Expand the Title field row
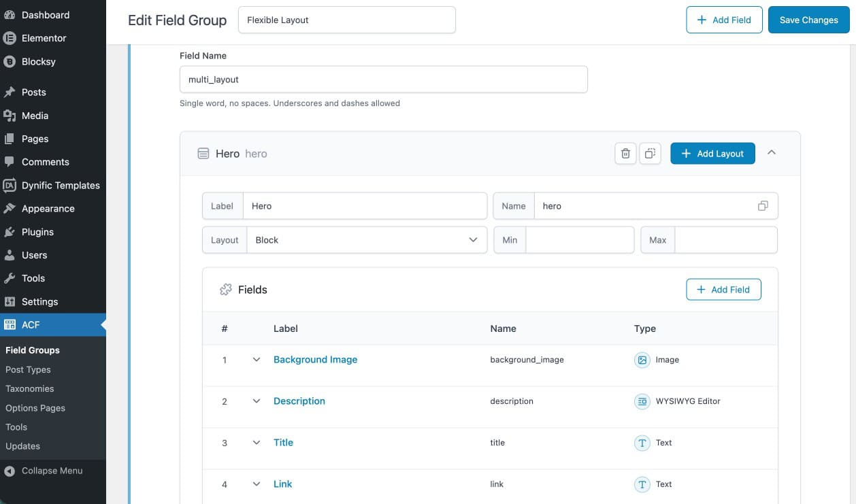This screenshot has height=504, width=856. [257, 443]
